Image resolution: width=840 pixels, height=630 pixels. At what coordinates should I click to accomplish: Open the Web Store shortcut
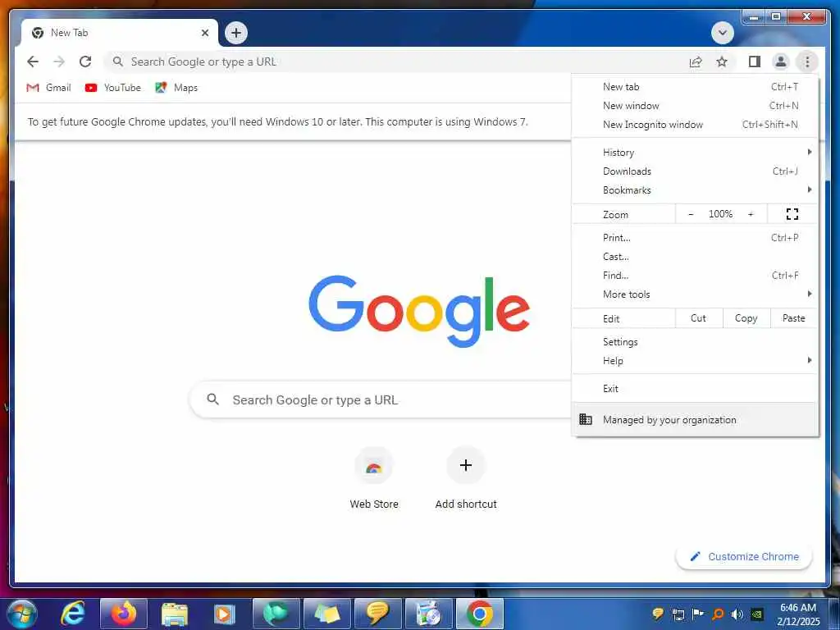[x=374, y=478]
